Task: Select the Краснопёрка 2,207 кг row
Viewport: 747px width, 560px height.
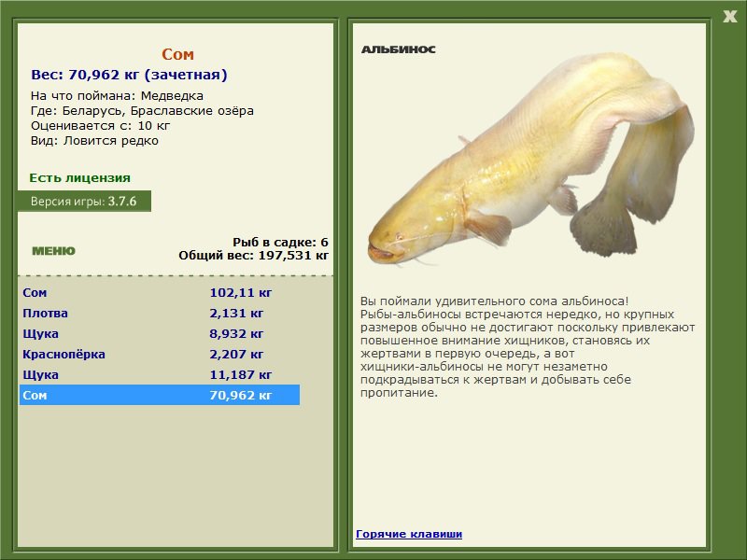Action: pyautogui.click(x=160, y=355)
